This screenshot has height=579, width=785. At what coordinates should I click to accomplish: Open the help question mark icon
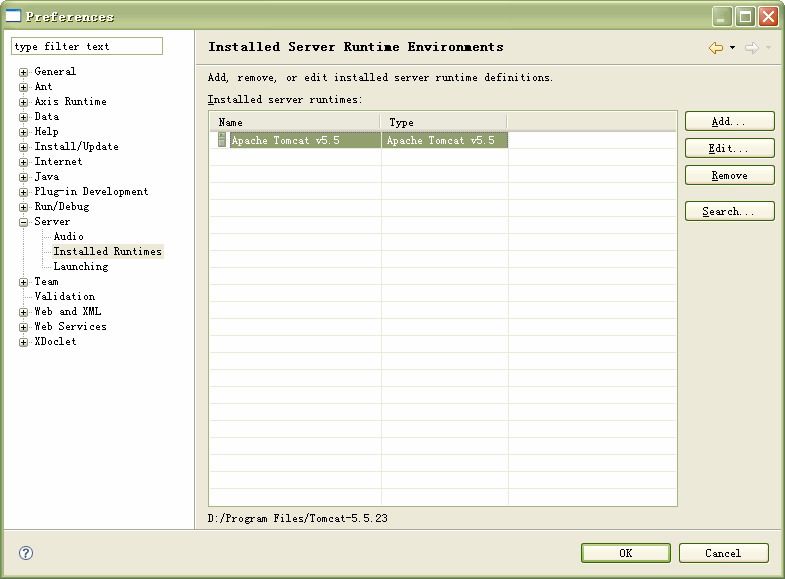26,553
